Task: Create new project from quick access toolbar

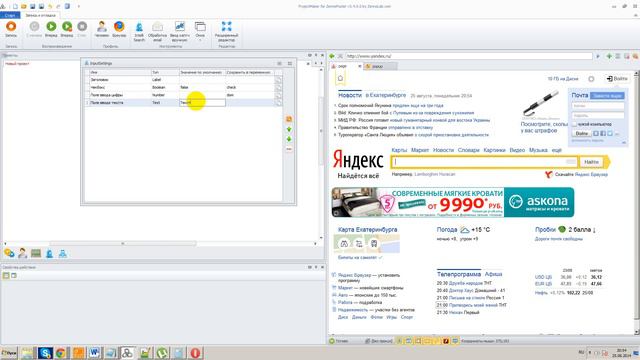Action: (15, 7)
